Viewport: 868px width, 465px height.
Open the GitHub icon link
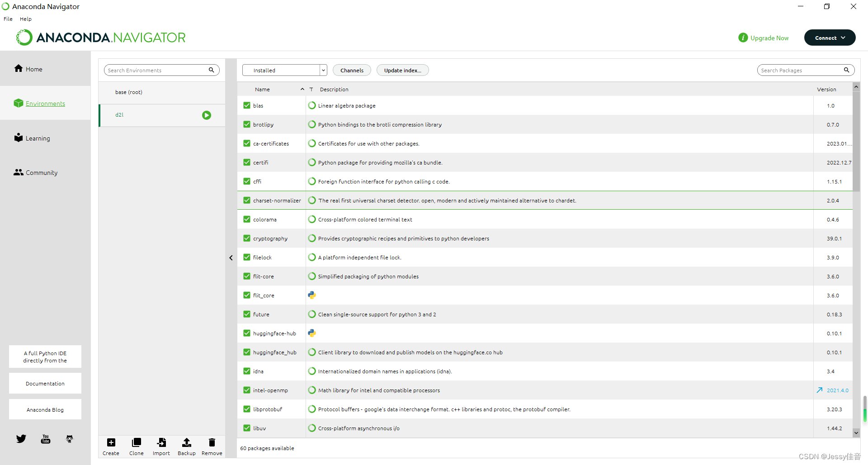tap(70, 439)
